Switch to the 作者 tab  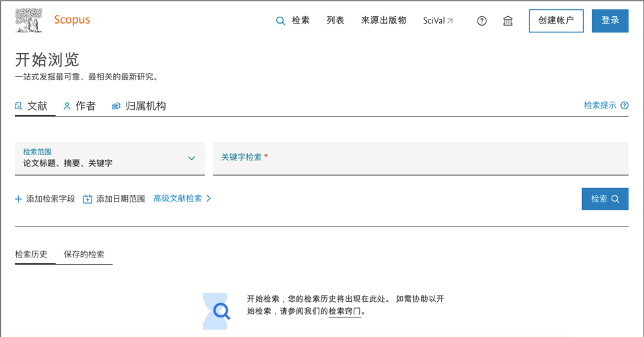[79, 106]
